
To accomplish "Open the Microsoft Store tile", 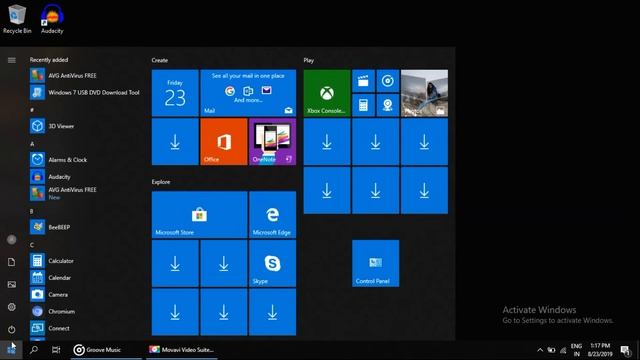I will coord(199,214).
